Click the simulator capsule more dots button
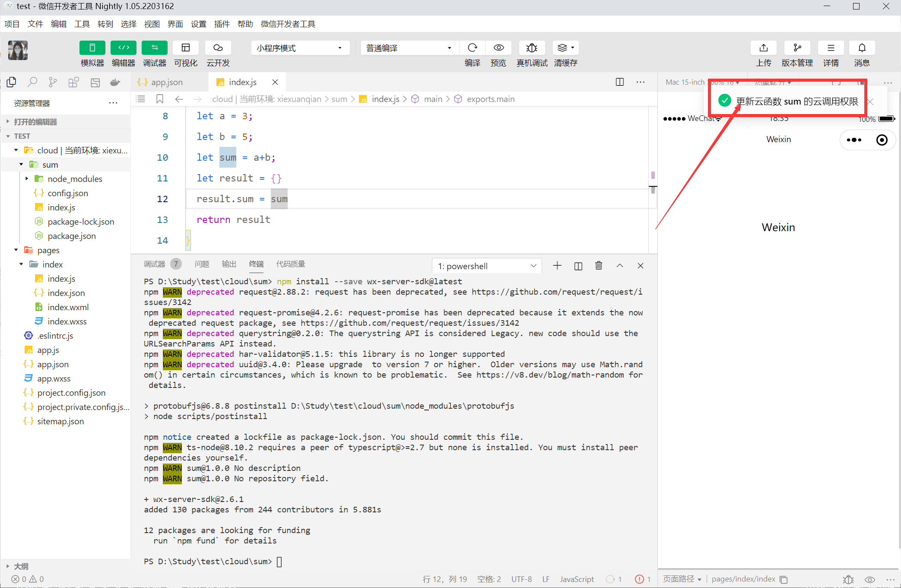 (853, 140)
